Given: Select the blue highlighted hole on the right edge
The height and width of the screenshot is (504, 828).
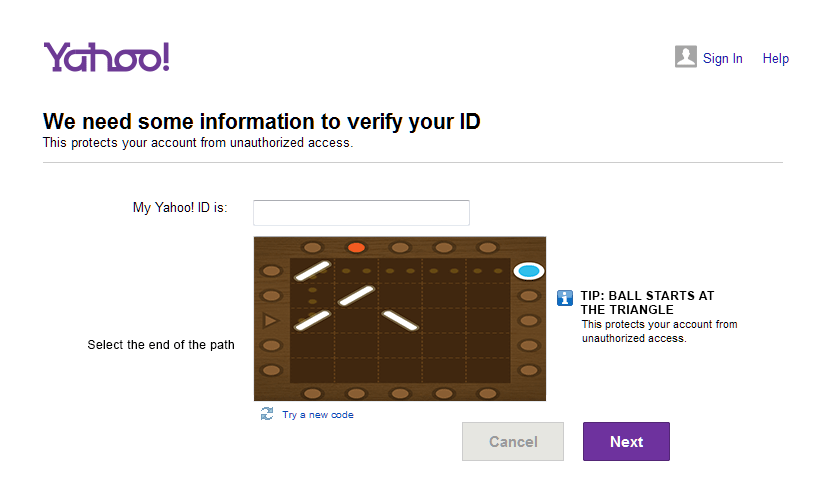Looking at the screenshot, I should 529,271.
